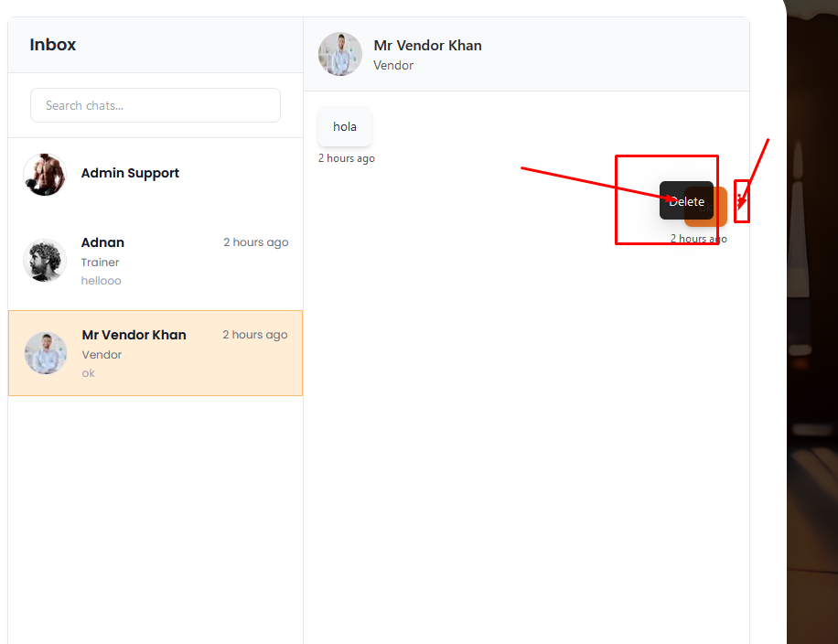Click Mr Vendor Khan name in chat header
The width and height of the screenshot is (838, 644).
(427, 45)
